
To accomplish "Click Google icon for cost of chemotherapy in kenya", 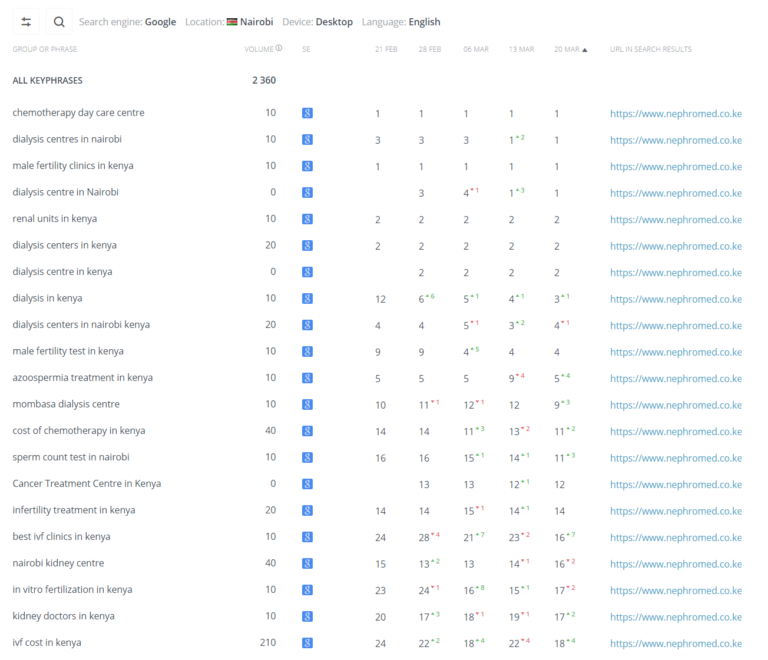I will point(307,431).
